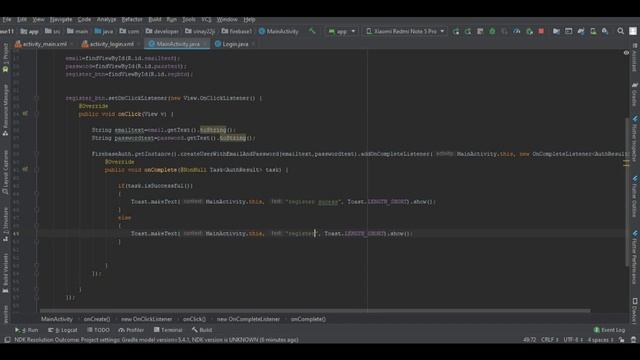The height and width of the screenshot is (360, 640).
Task: Open the Layout Captures sidebar tab
Action: [x=5, y=172]
